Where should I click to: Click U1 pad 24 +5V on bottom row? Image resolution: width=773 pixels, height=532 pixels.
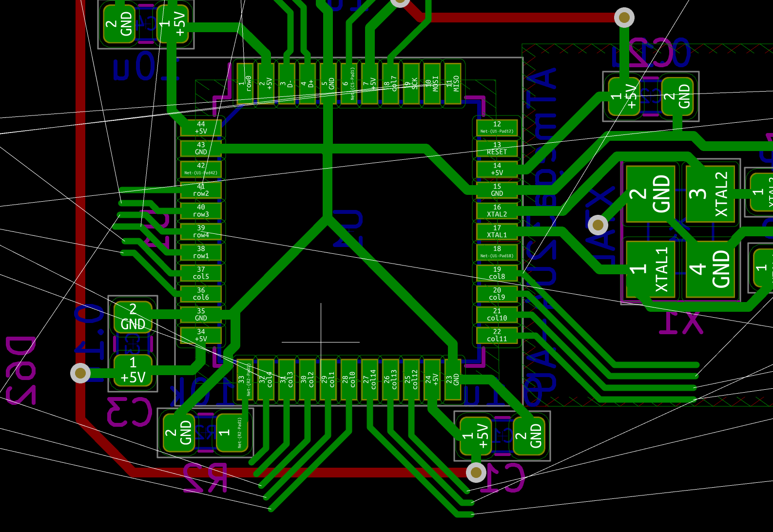432,380
